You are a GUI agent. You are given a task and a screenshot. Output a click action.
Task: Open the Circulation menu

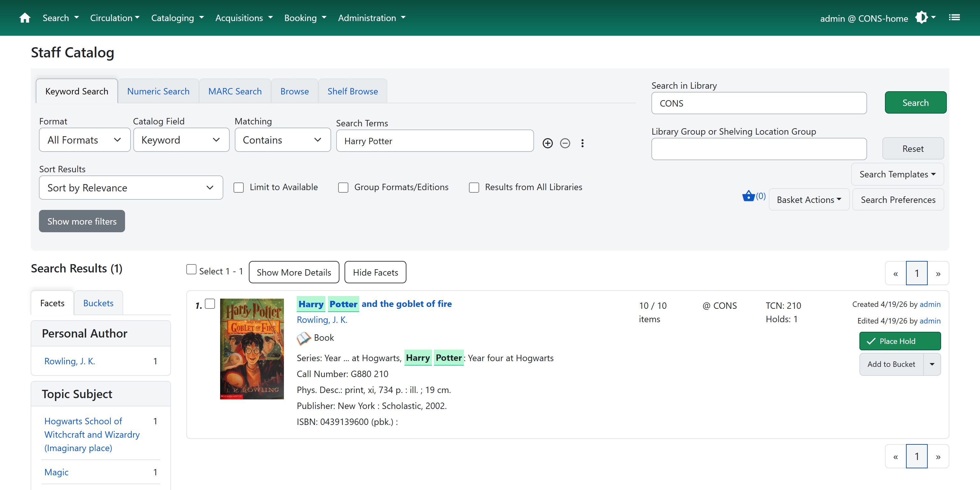point(115,18)
